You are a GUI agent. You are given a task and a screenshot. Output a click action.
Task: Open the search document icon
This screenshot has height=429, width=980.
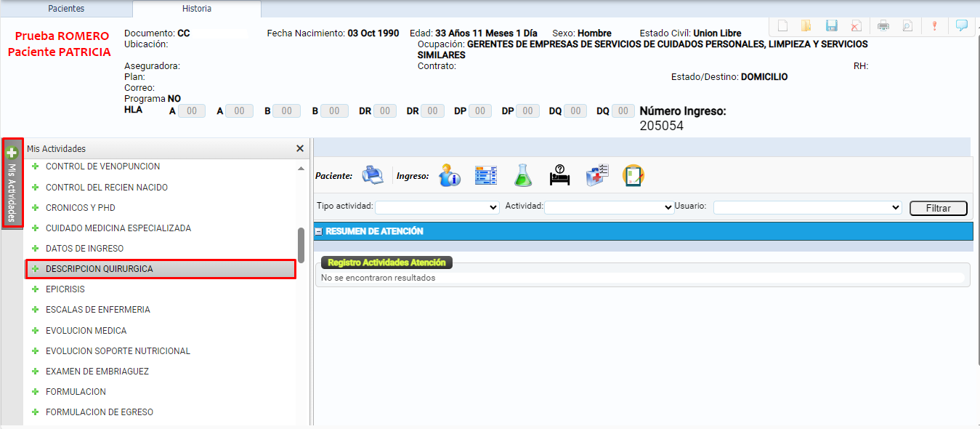point(907,25)
